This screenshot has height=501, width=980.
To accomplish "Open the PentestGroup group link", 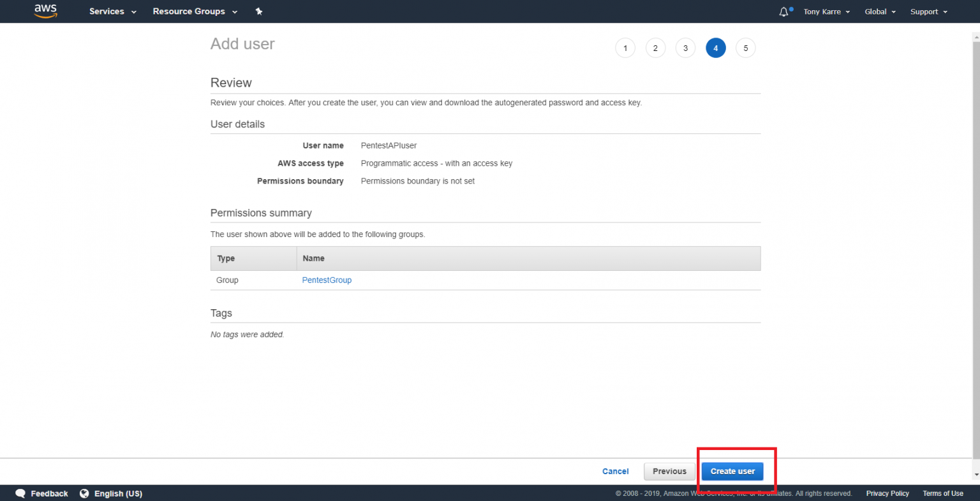I will point(327,280).
